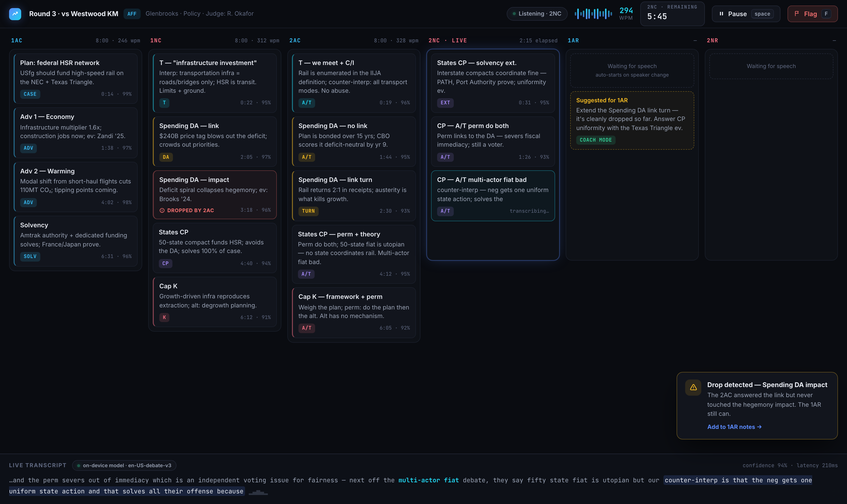Click the 294 WPM readout
Viewport: 847px width, 504px height.
[x=626, y=14]
